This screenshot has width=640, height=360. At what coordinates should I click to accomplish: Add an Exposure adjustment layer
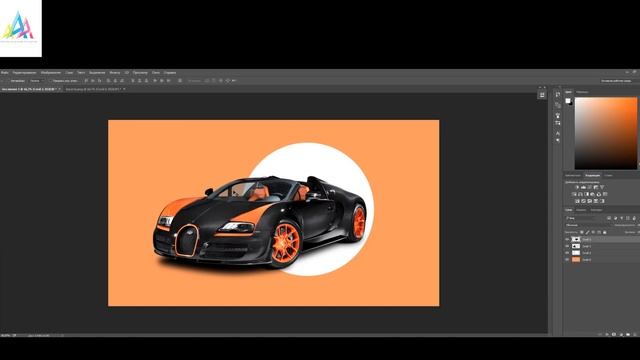[596, 187]
